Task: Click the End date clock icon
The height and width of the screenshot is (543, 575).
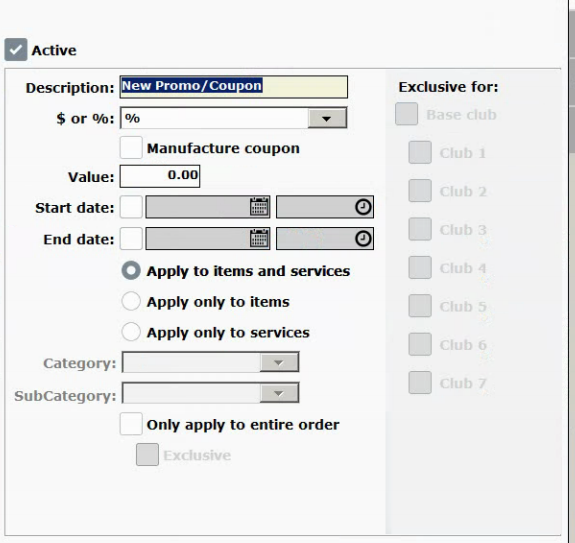Action: 363,239
